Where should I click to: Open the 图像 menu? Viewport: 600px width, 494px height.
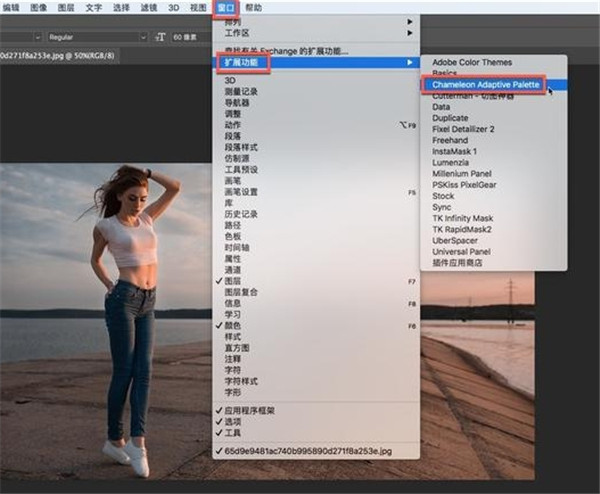(39, 7)
